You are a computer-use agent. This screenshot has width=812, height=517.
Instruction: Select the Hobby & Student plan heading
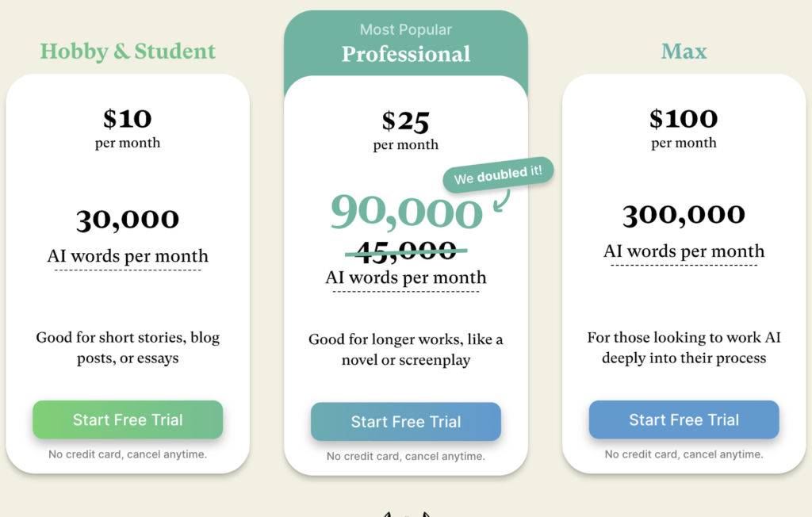click(128, 52)
